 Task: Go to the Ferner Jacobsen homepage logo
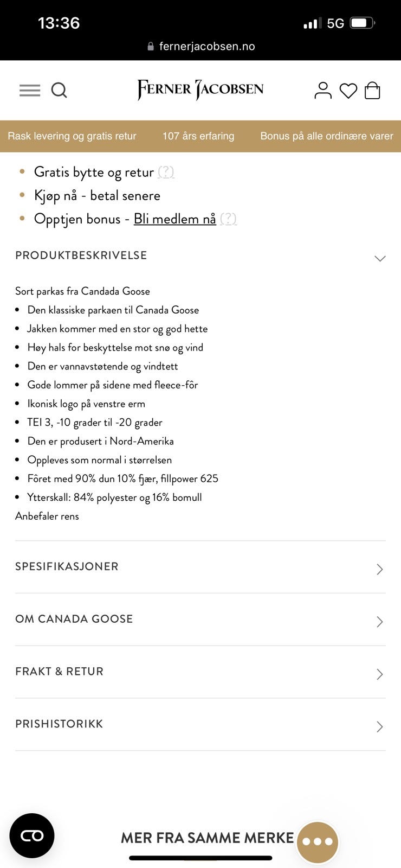click(200, 90)
